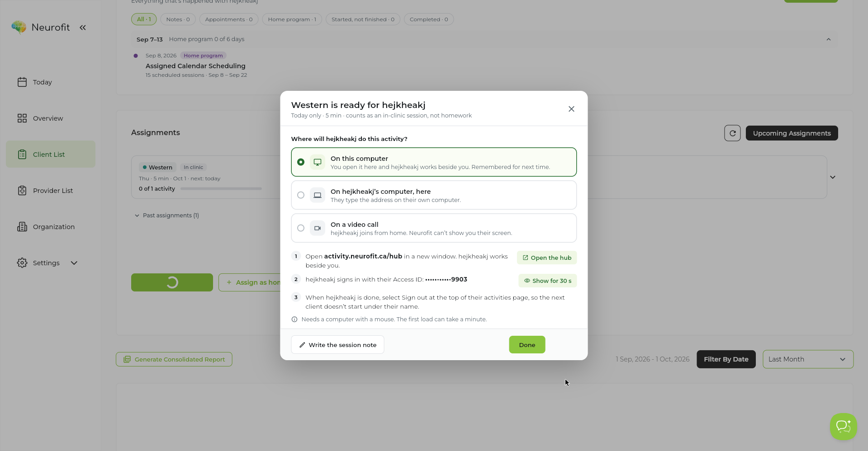Screen dimensions: 868x451
Task: Click the Neurofit brain logo
Action: pos(19,27)
